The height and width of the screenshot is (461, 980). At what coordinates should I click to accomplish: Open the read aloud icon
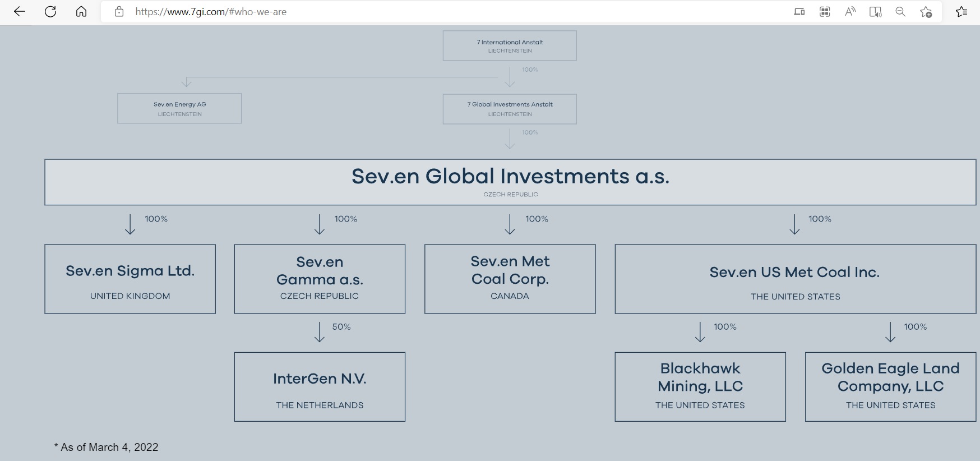(x=850, y=12)
